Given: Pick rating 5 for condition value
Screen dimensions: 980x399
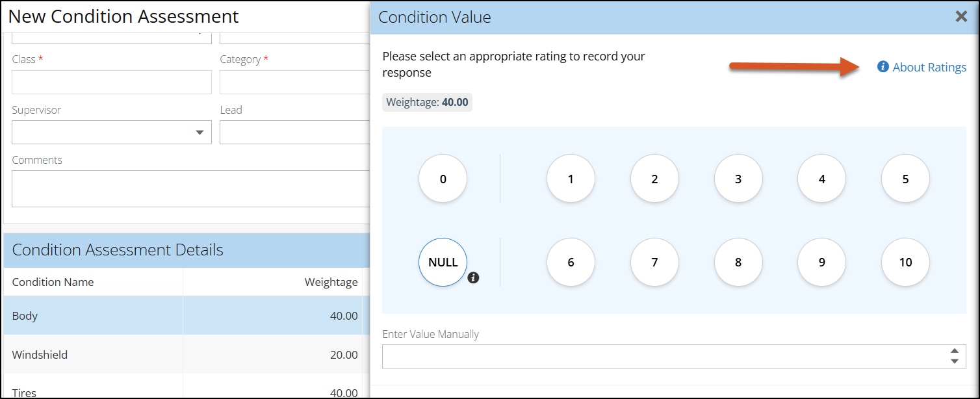Looking at the screenshot, I should [905, 179].
